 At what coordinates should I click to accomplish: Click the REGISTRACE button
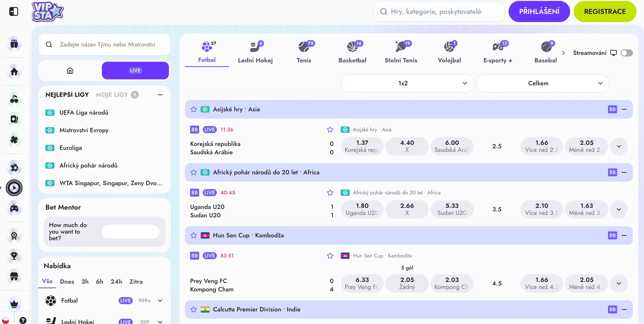click(605, 11)
